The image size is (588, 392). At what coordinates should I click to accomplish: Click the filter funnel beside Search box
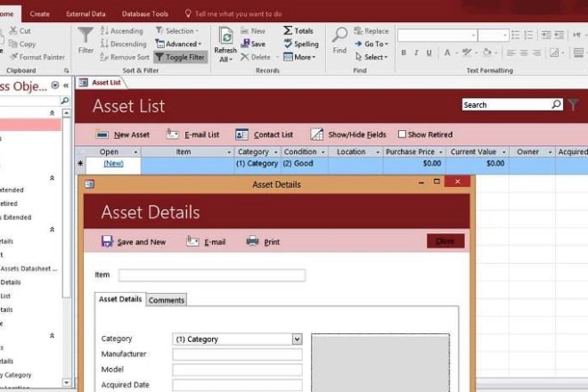(574, 104)
